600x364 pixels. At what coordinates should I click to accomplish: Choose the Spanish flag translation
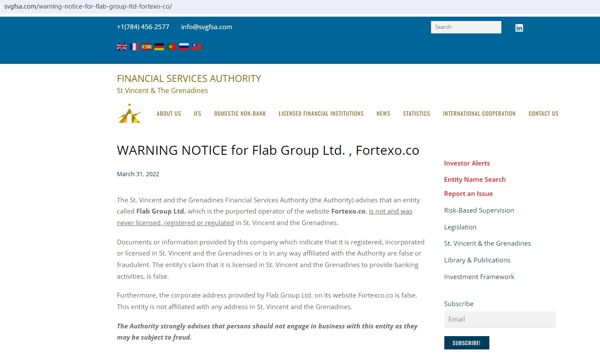(x=147, y=47)
